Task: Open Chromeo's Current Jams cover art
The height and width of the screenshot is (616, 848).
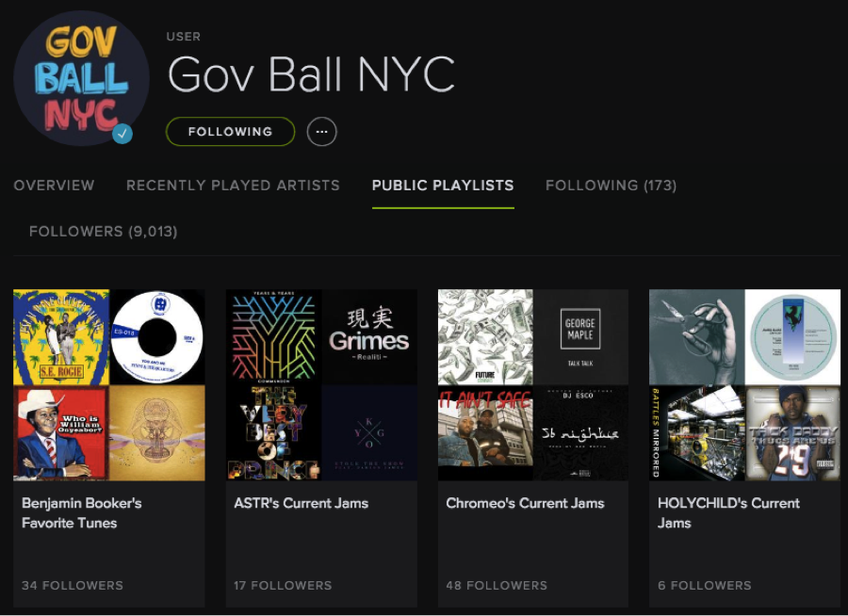Action: click(533, 385)
